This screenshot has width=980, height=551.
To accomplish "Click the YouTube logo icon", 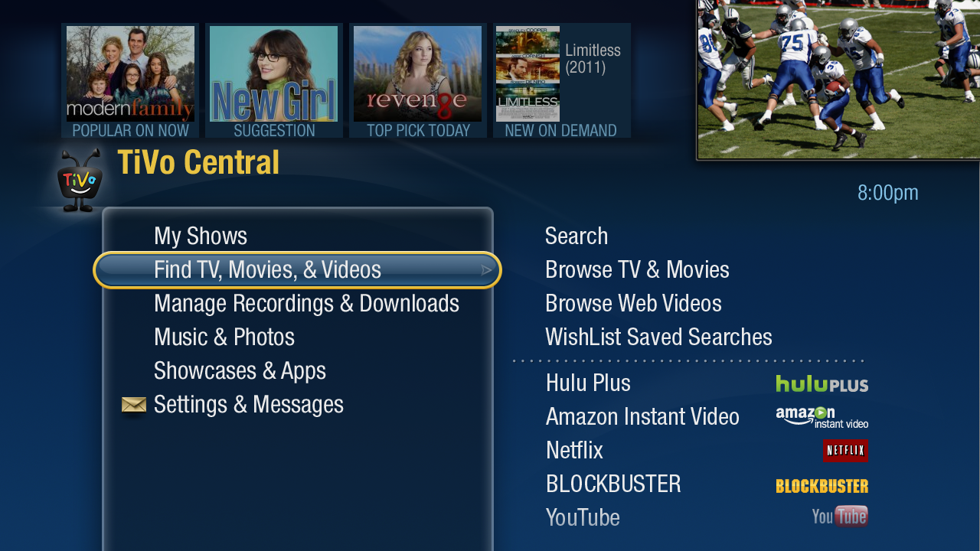I will (x=840, y=517).
